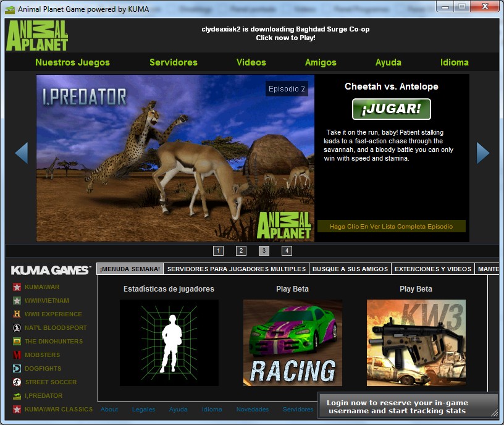Click the Kumawar Classics star icon
Viewport: 504px width, 425px height.
click(x=17, y=409)
